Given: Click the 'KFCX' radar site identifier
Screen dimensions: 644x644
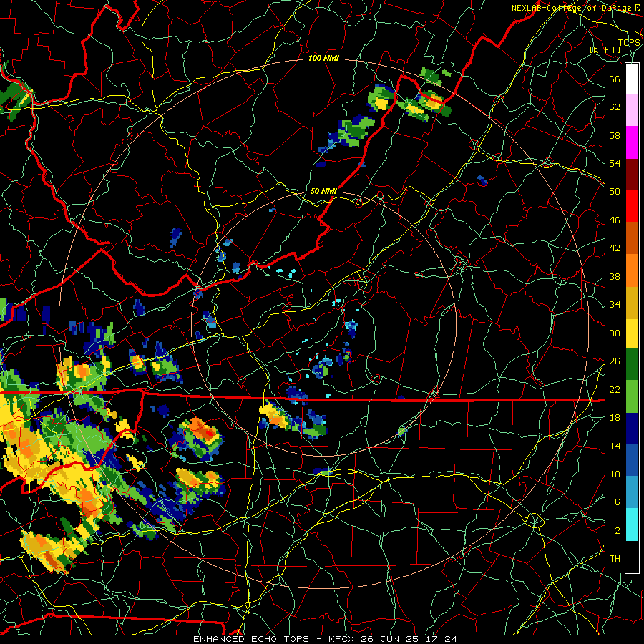Looking at the screenshot, I should pyautogui.click(x=343, y=639).
